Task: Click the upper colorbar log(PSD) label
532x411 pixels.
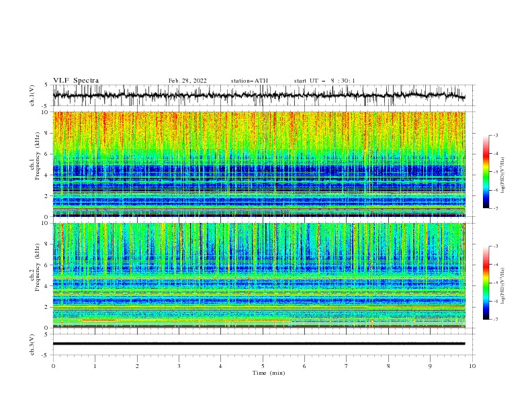Action: (x=503, y=175)
